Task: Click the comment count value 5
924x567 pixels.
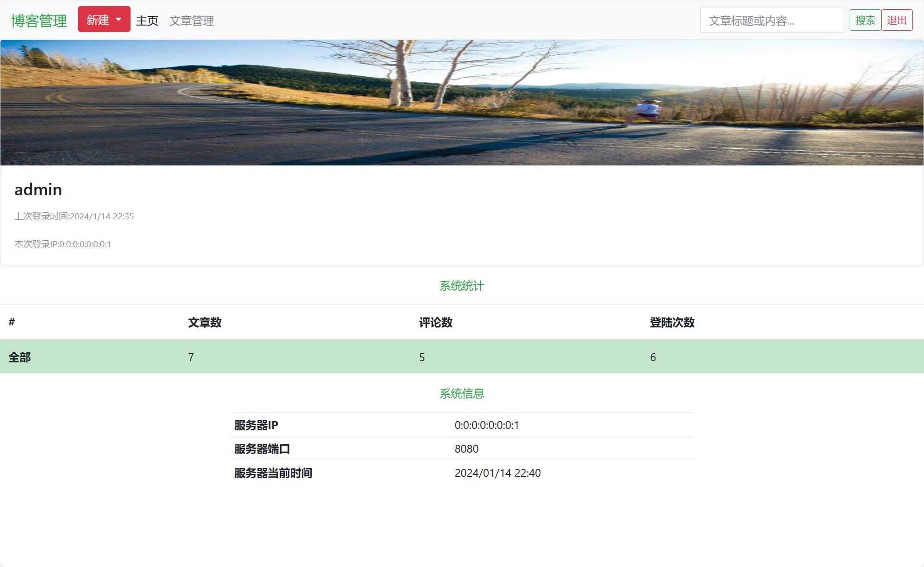Action: (422, 357)
